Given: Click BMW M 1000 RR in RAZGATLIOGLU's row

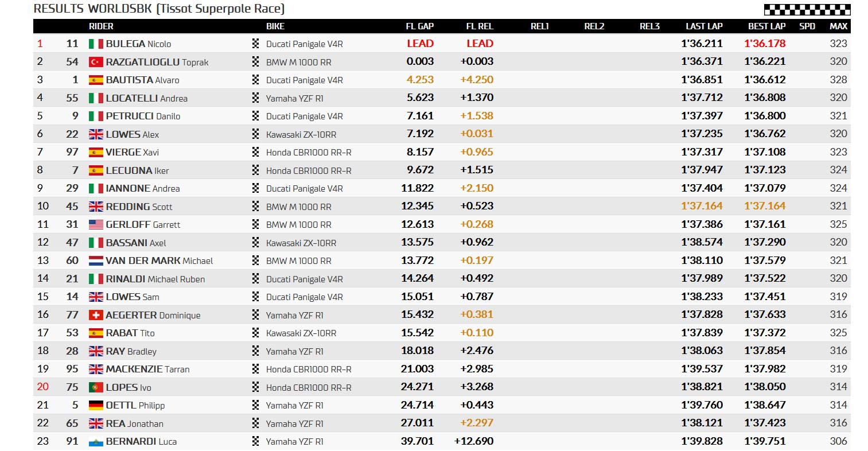Looking at the screenshot, I should point(299,62).
